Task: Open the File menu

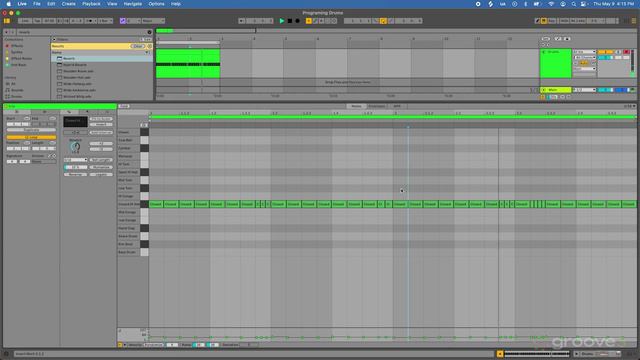Action: pos(37,4)
